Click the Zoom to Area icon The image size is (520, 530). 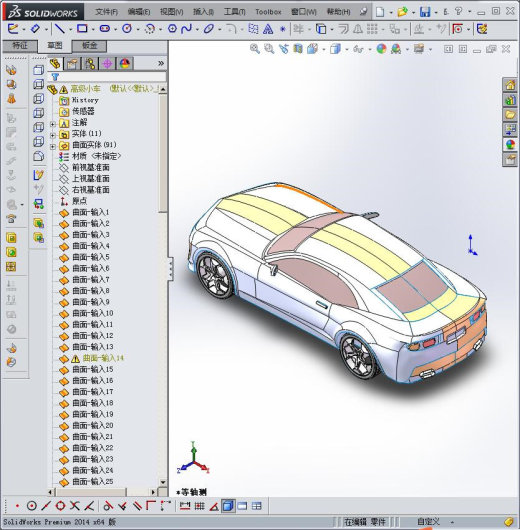[x=269, y=49]
